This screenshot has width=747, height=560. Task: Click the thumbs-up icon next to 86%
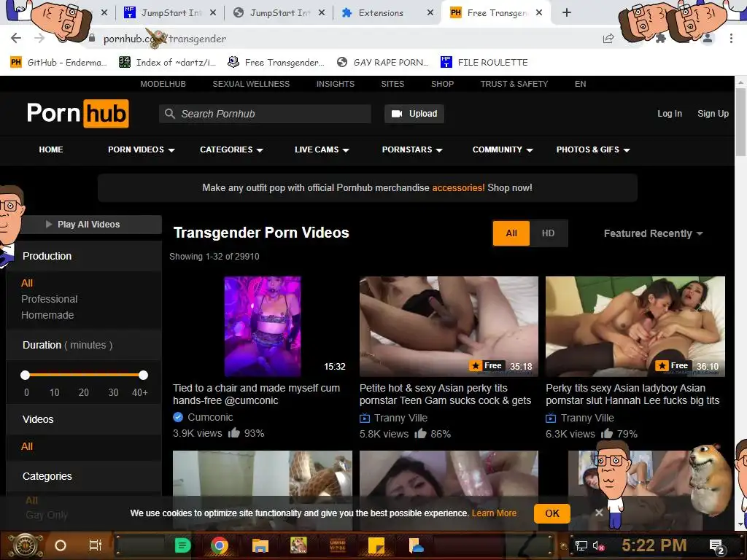coord(420,433)
